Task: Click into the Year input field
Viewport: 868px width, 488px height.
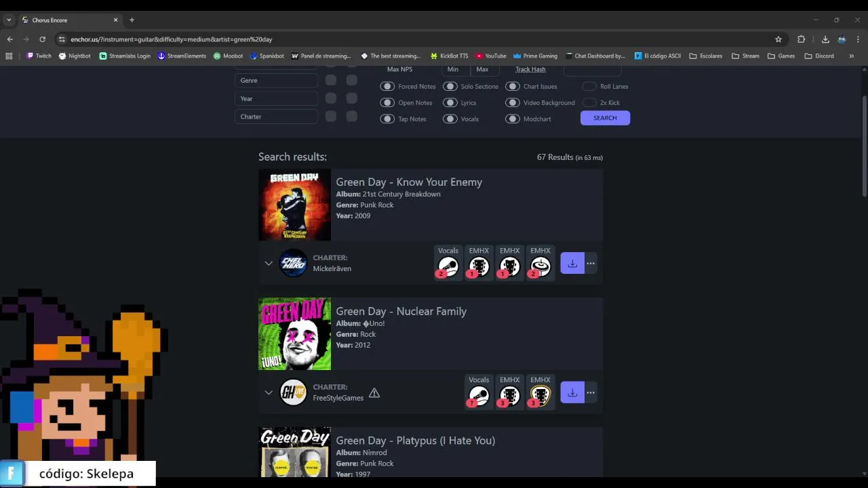Action: 276,98
